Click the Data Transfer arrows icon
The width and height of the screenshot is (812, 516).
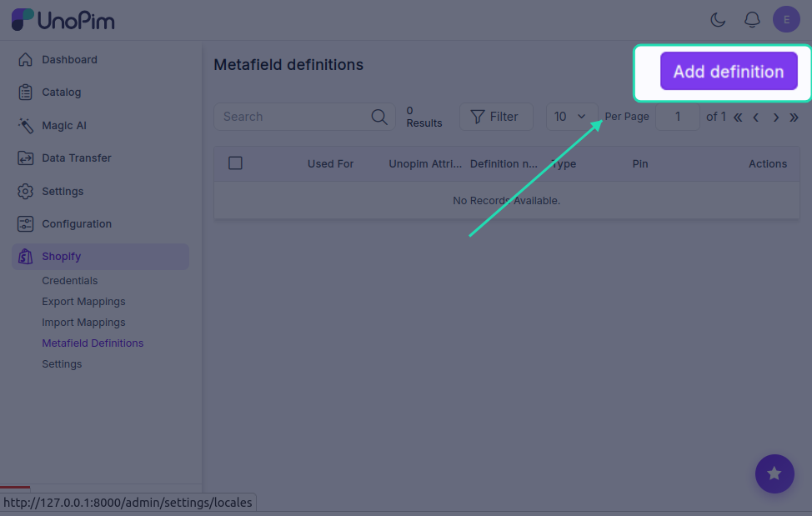coord(25,158)
